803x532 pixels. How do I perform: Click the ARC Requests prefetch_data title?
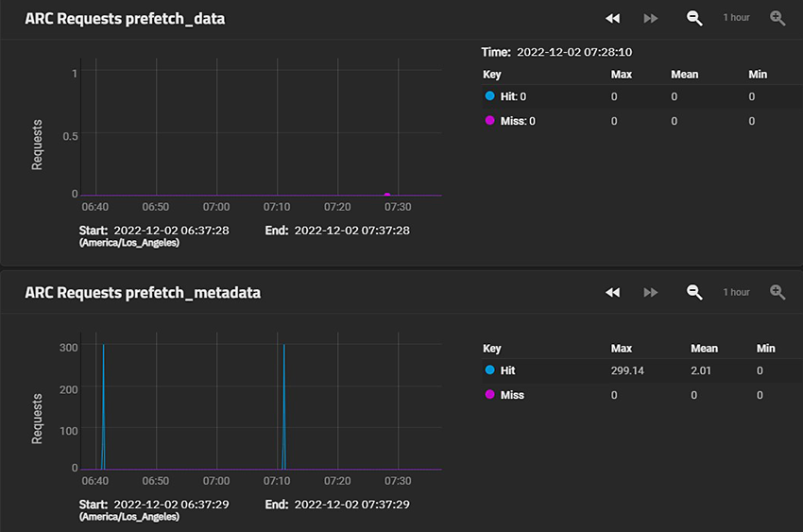pos(125,19)
